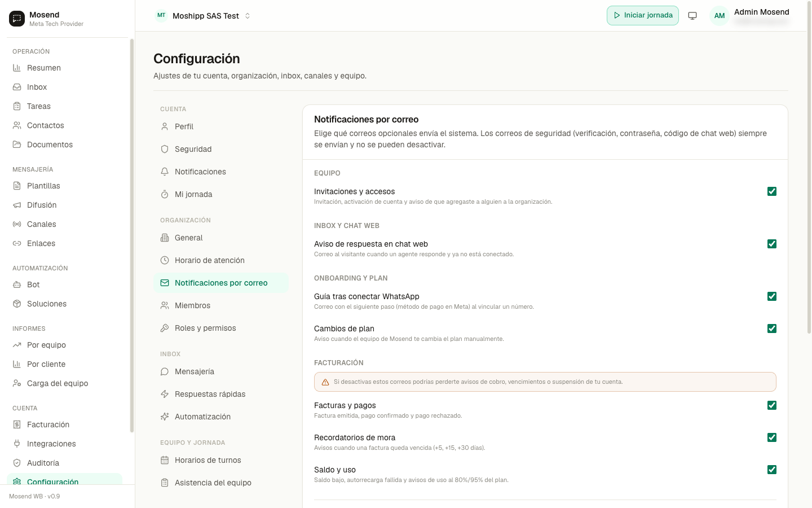The image size is (812, 508).
Task: Click the billing warning triangle icon
Action: click(325, 382)
